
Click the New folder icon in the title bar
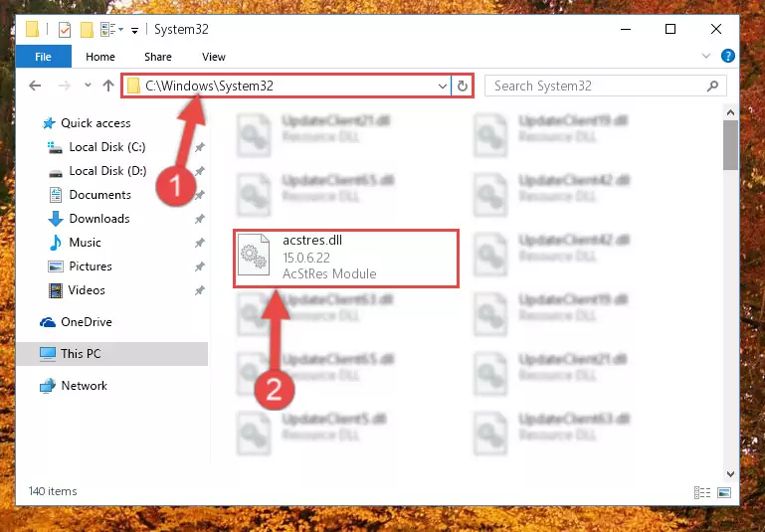coord(87,29)
